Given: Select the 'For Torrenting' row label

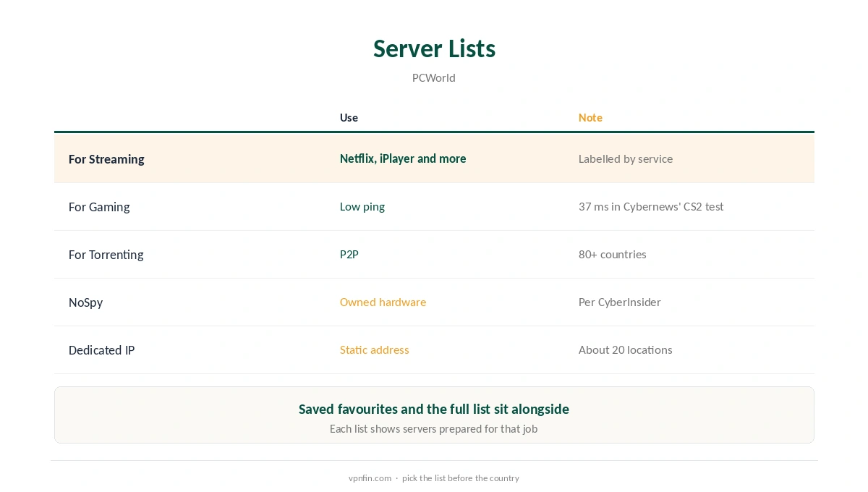Looking at the screenshot, I should (x=106, y=255).
